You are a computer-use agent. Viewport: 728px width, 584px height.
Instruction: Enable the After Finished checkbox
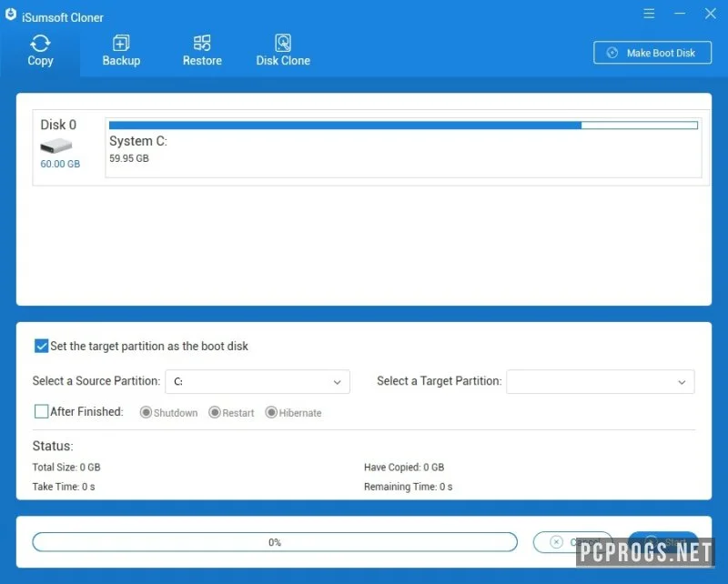point(41,411)
